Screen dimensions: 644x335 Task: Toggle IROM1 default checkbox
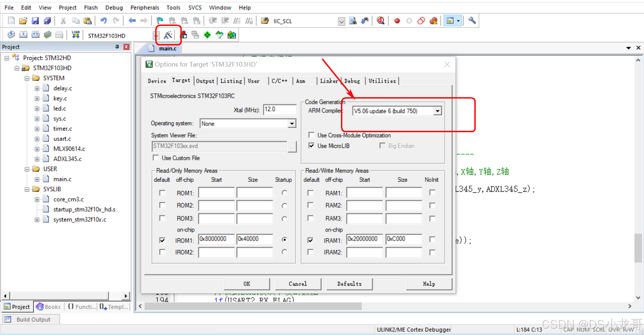pyautogui.click(x=162, y=240)
